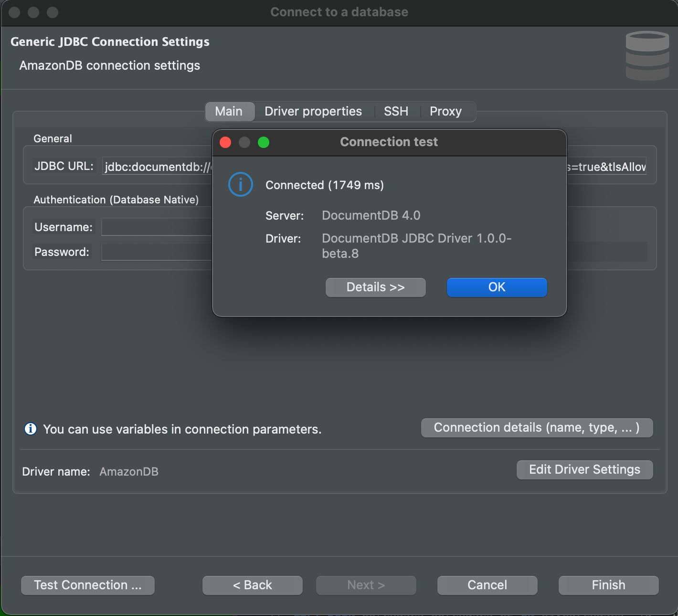Open Connection details (name, type, ...)
The image size is (678, 616).
[x=537, y=427]
